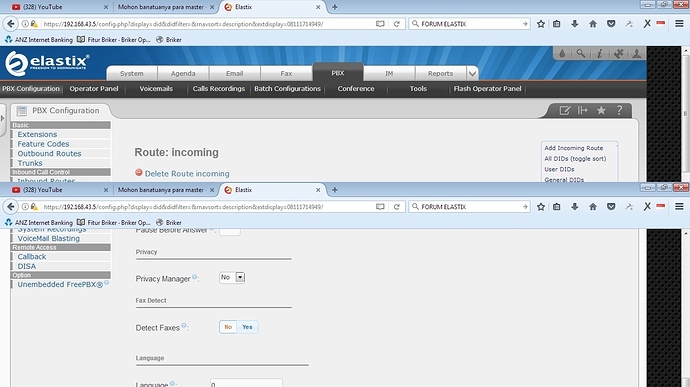Switch to Mohon bantuanya tab in lower window
The image size is (690, 387).
click(165, 190)
